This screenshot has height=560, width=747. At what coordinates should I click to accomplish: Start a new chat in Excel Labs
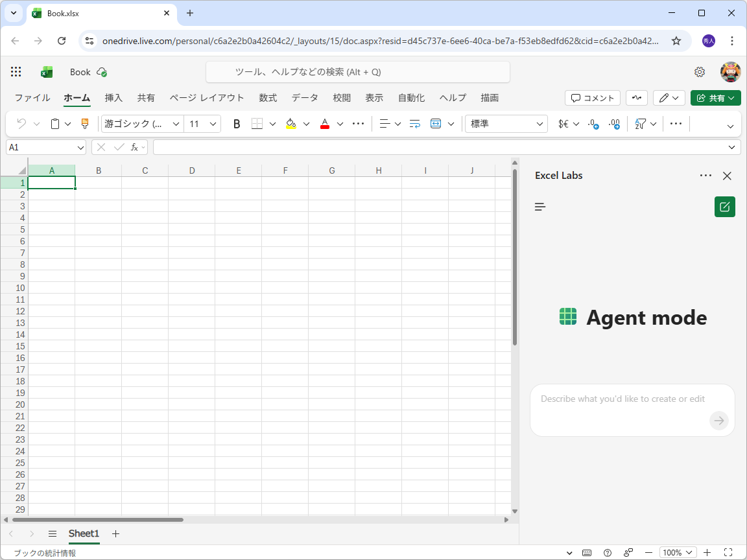[724, 207]
